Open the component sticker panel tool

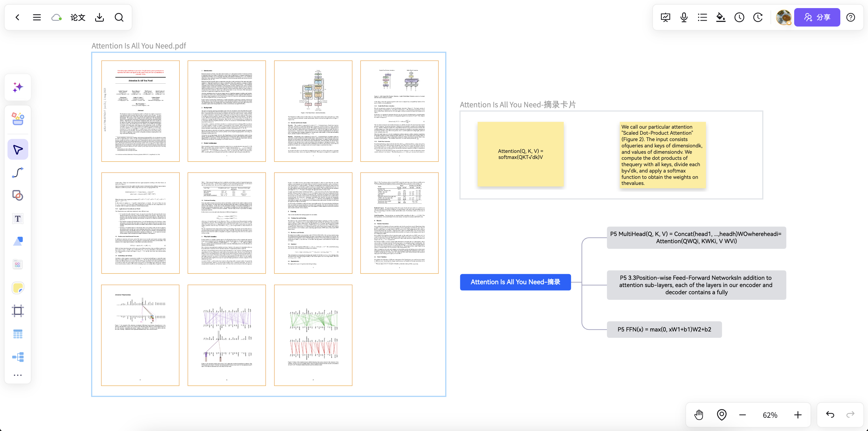[18, 265]
